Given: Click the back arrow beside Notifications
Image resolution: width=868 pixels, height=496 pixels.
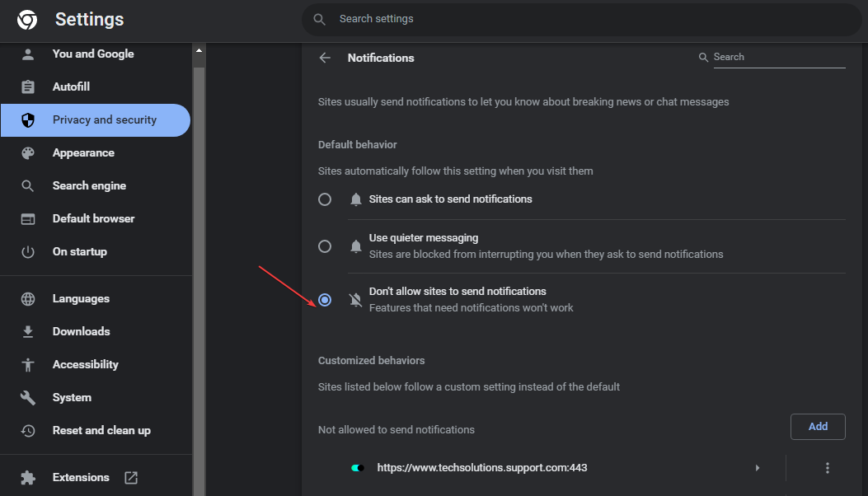Looking at the screenshot, I should click(325, 58).
